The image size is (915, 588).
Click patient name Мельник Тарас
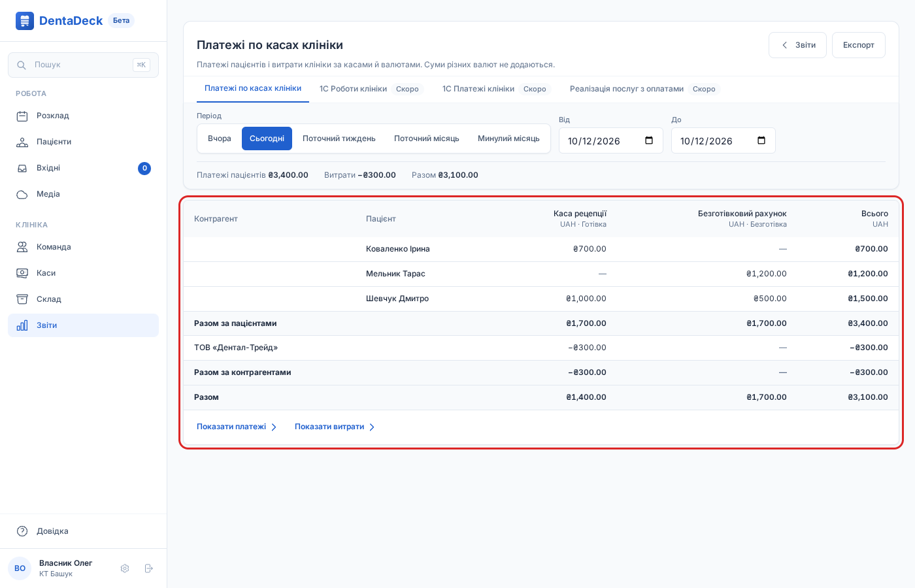(395, 274)
